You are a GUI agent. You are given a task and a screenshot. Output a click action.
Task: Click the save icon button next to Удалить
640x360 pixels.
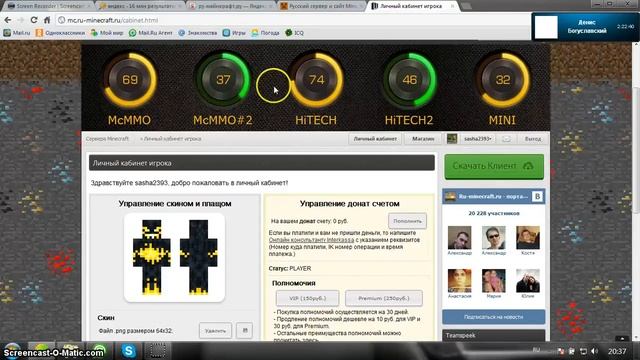[x=244, y=331]
